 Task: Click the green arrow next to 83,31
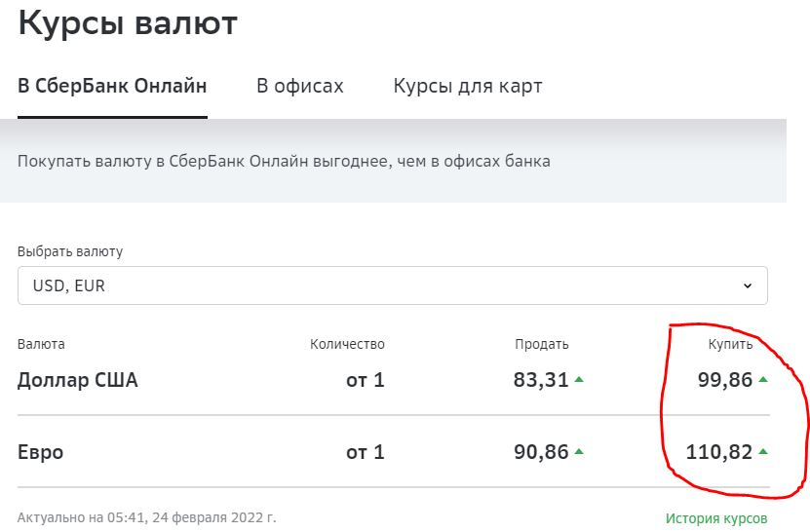(x=579, y=380)
